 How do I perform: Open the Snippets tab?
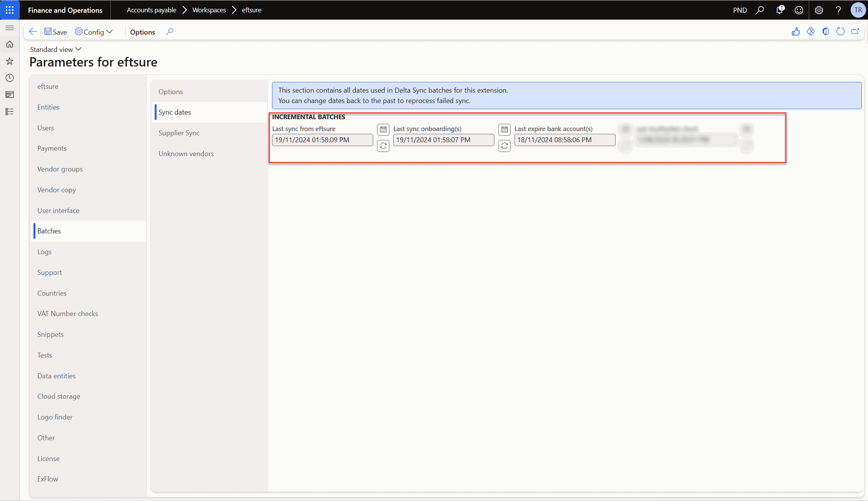[88, 335]
